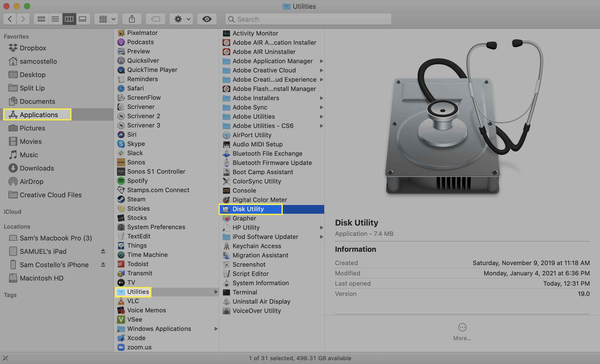This screenshot has width=600, height=364.
Task: Click the Share toolbar button
Action: coord(132,19)
